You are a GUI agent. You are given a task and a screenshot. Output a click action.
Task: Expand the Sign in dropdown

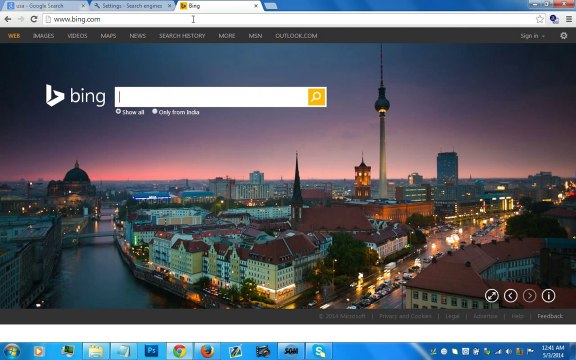tap(532, 36)
